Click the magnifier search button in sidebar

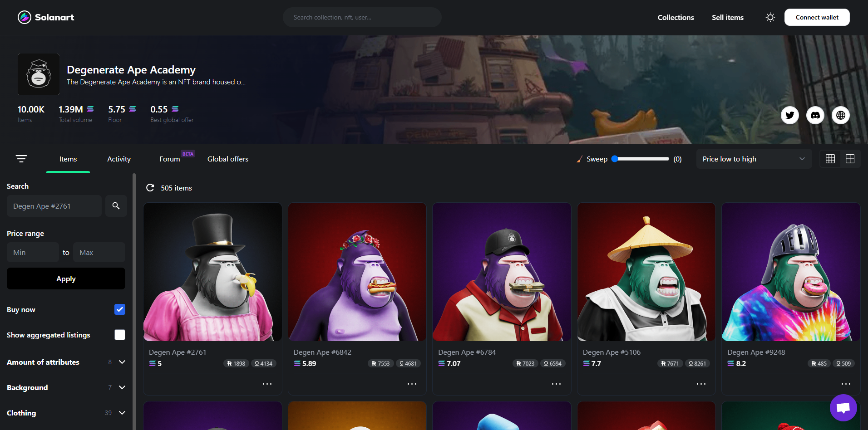click(116, 206)
